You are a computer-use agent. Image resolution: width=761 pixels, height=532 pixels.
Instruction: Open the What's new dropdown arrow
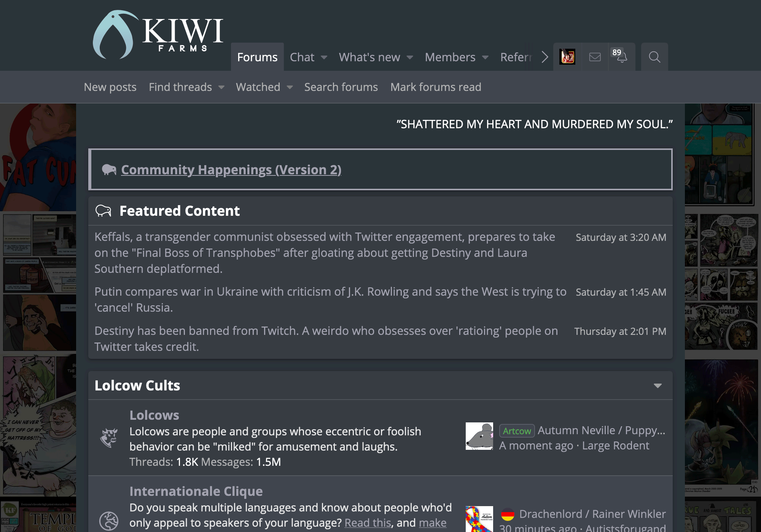click(410, 57)
